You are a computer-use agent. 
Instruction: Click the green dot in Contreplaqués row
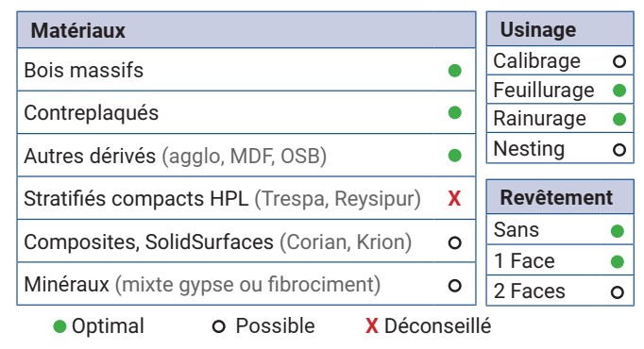point(454,113)
